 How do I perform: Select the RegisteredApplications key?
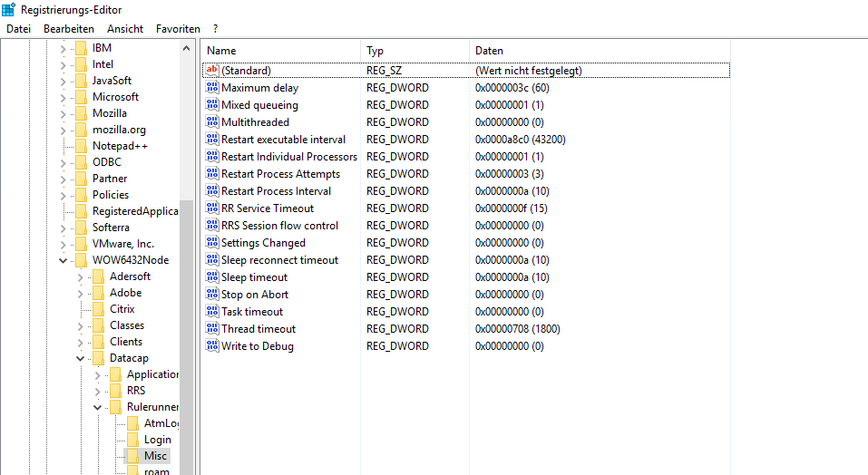[x=135, y=210]
